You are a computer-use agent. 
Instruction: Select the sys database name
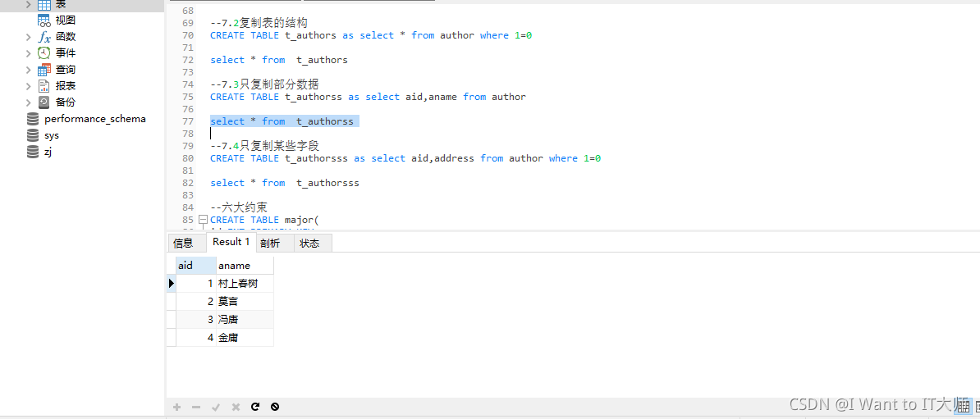click(x=52, y=134)
